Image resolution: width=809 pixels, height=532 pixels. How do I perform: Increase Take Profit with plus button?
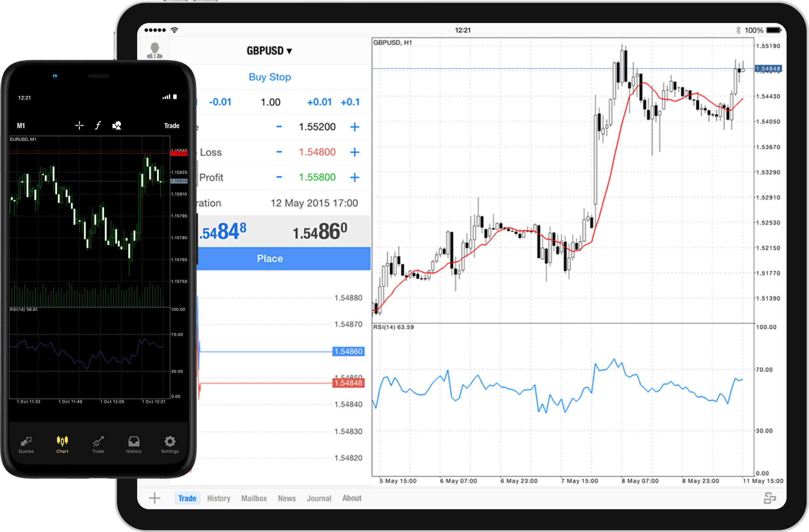click(357, 176)
